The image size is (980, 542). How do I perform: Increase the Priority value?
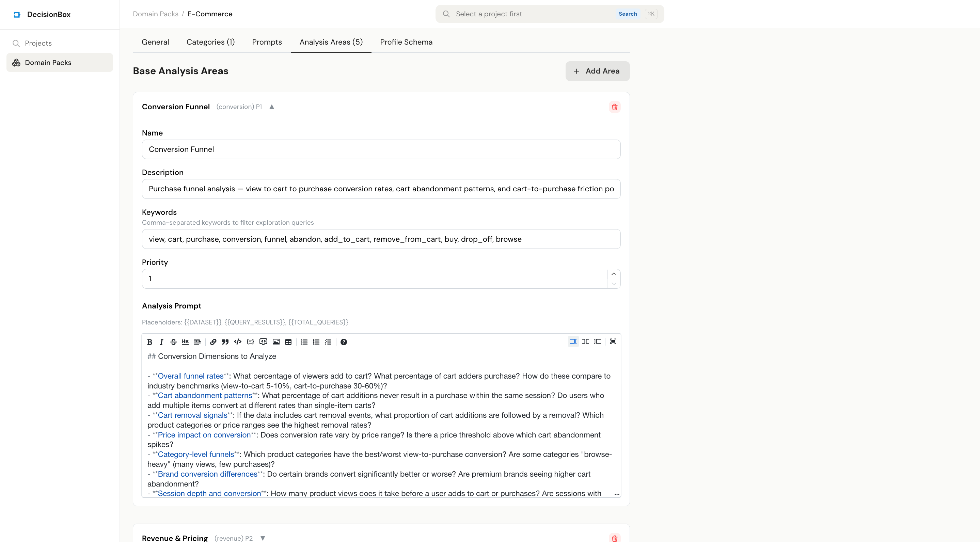[x=614, y=274]
